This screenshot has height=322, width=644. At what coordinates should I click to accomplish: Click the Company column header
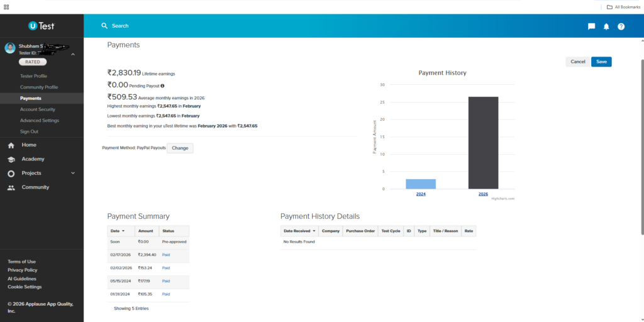pyautogui.click(x=331, y=231)
